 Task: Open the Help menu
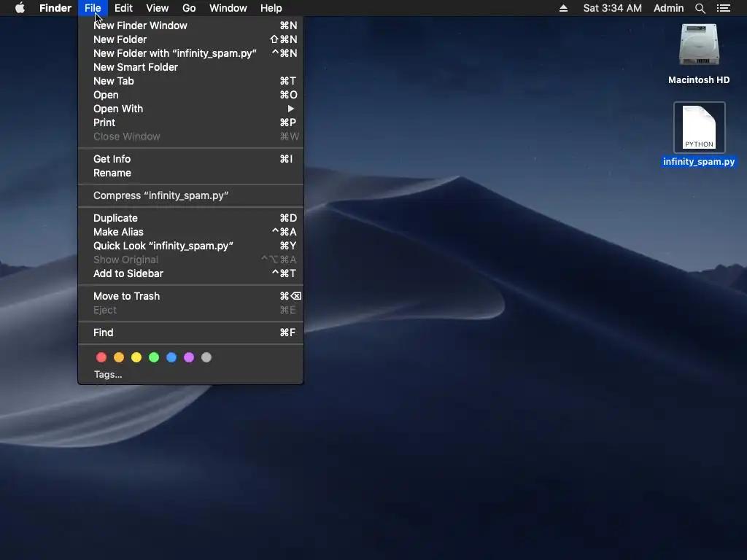coord(271,8)
